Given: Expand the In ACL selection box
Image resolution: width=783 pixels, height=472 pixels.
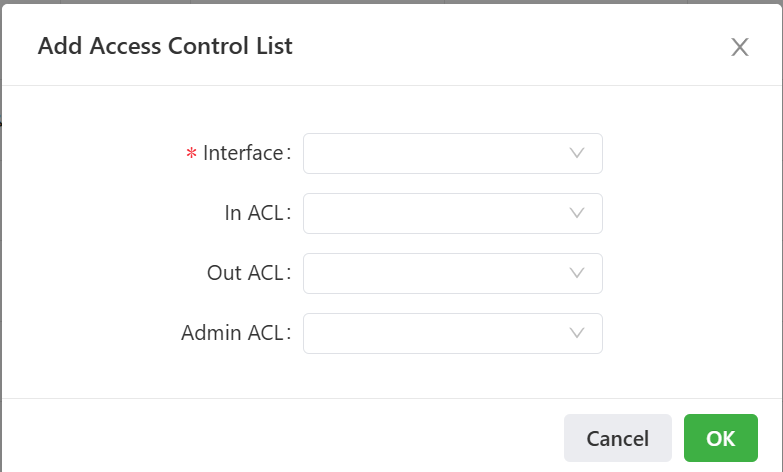Looking at the screenshot, I should (440, 213).
